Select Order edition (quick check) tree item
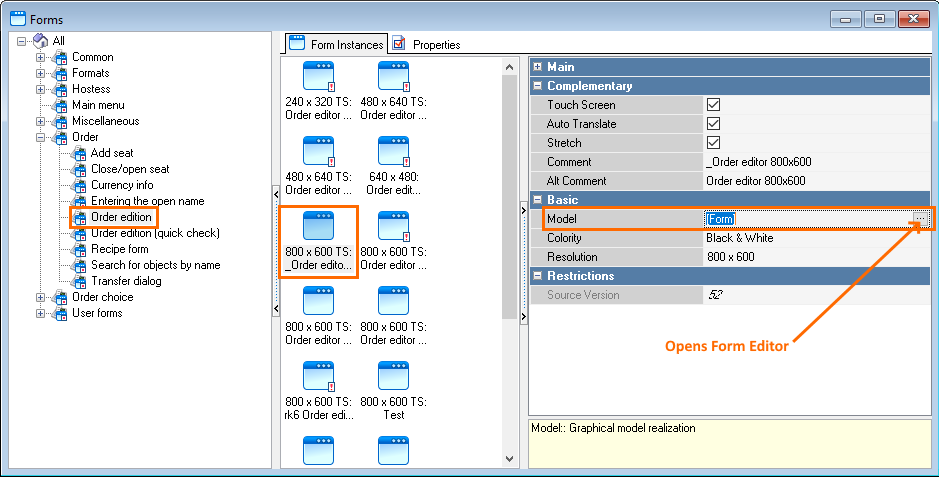939x477 pixels. coord(155,233)
